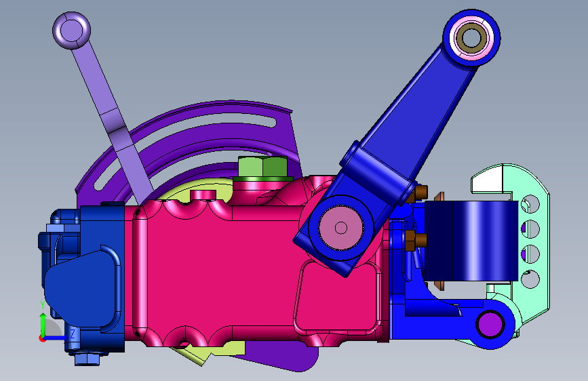Select the upper brown hex nut
This screenshot has height=381, width=588.
click(x=417, y=193)
